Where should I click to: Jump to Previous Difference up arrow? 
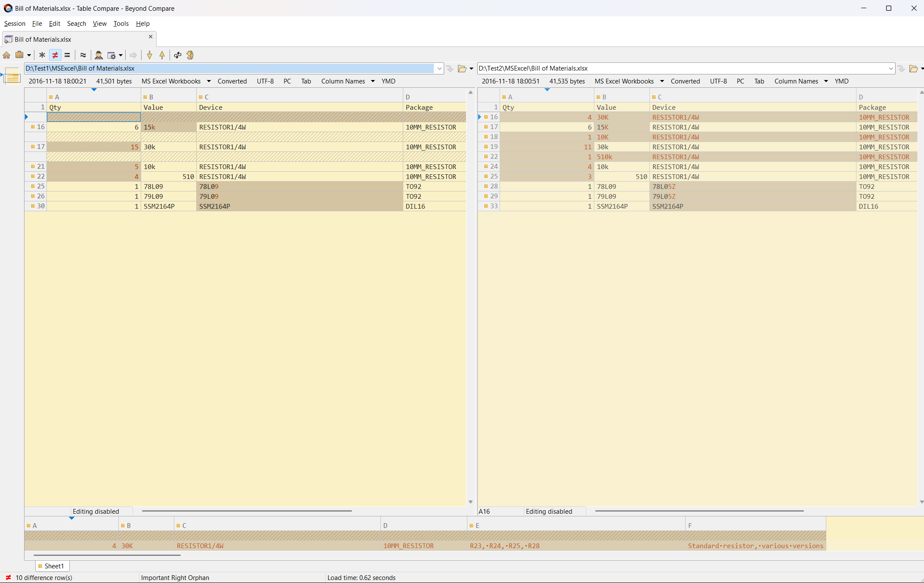(x=162, y=55)
